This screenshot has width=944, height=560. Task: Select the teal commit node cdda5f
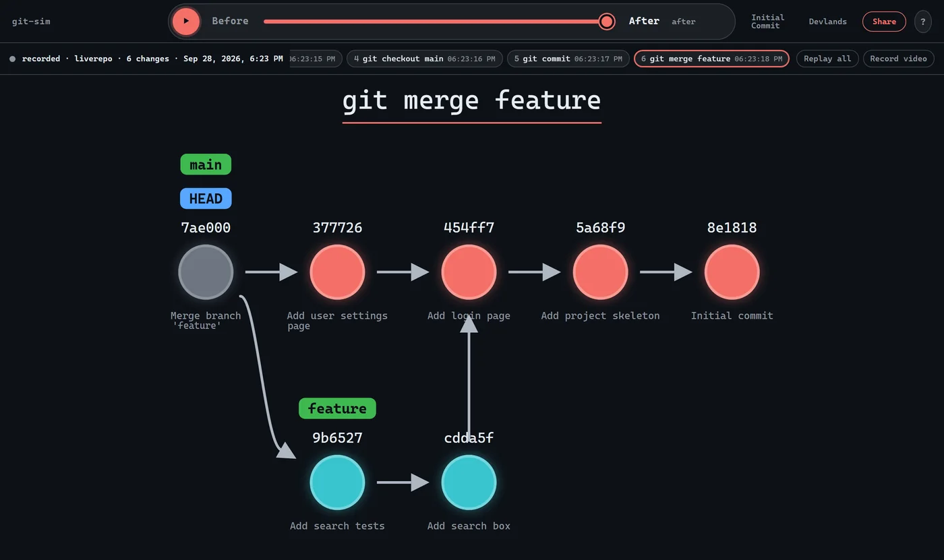469,483
